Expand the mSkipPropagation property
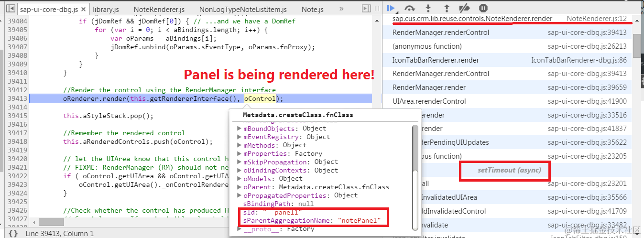 click(x=240, y=162)
